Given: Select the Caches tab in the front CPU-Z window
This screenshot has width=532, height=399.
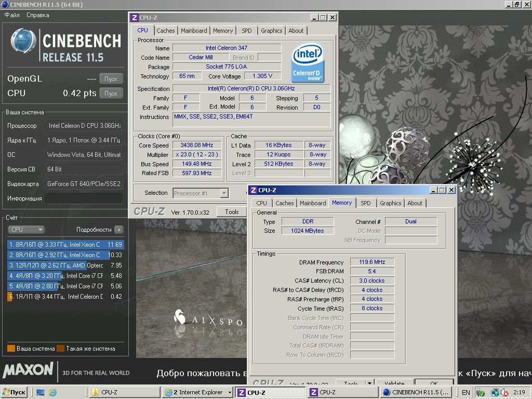Looking at the screenshot, I should 284,203.
